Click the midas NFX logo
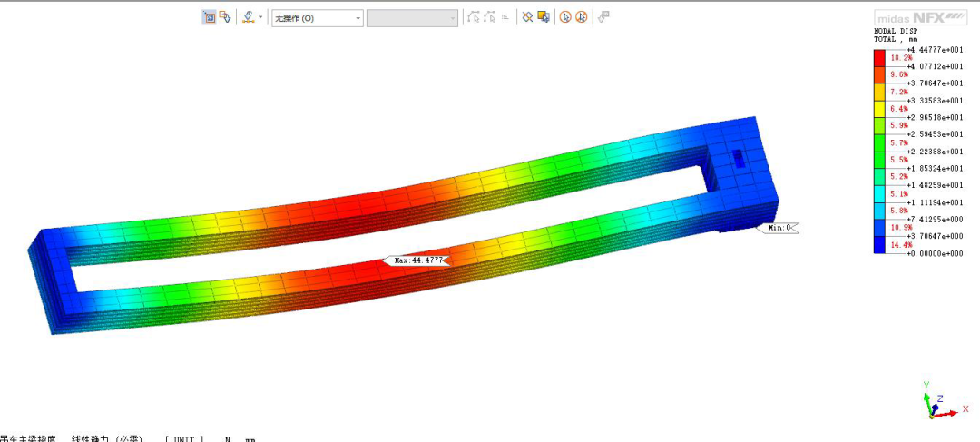 click(x=920, y=17)
